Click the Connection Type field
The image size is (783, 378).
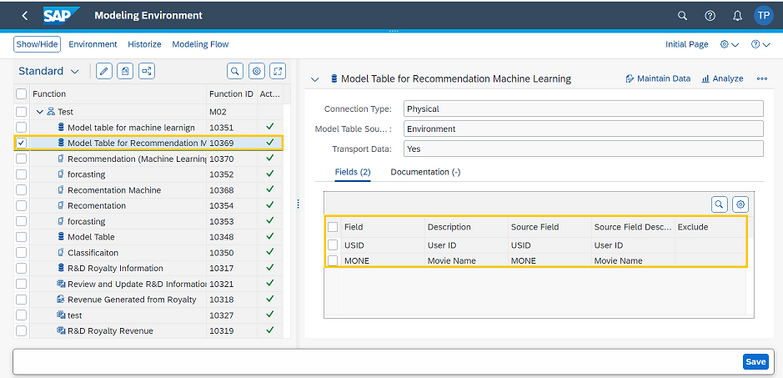tap(583, 109)
